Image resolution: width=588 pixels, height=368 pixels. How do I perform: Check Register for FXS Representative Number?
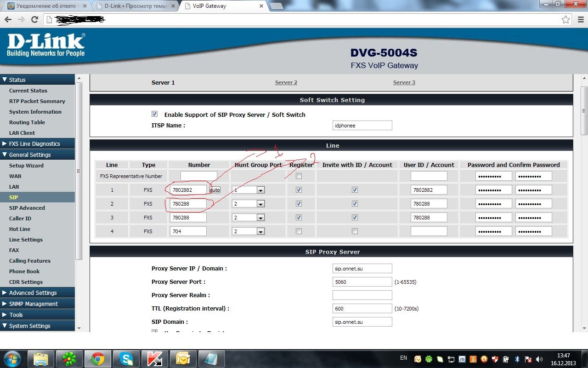coord(299,176)
